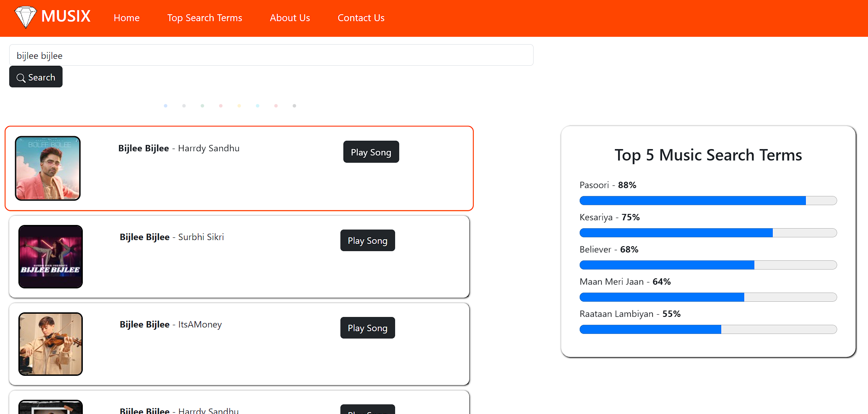The image size is (868, 414).
Task: Click the 'Kesariya - 75%' label
Action: coord(609,217)
